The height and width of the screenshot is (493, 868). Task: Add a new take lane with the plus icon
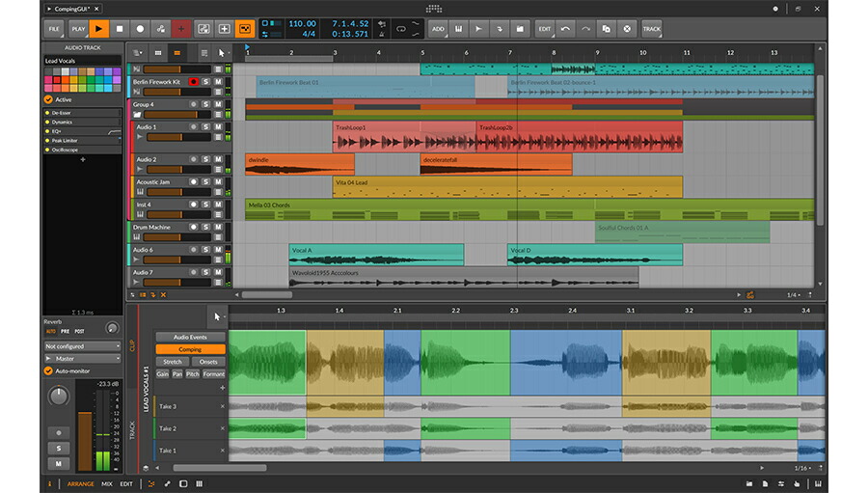[x=223, y=388]
